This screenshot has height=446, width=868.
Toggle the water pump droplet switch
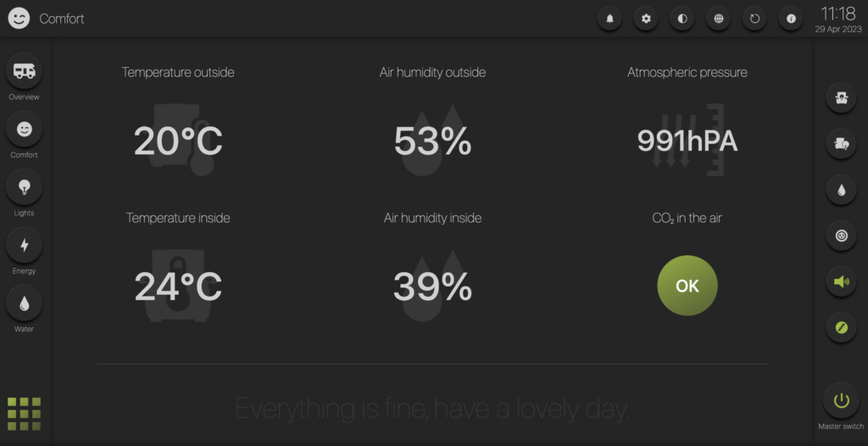(842, 190)
